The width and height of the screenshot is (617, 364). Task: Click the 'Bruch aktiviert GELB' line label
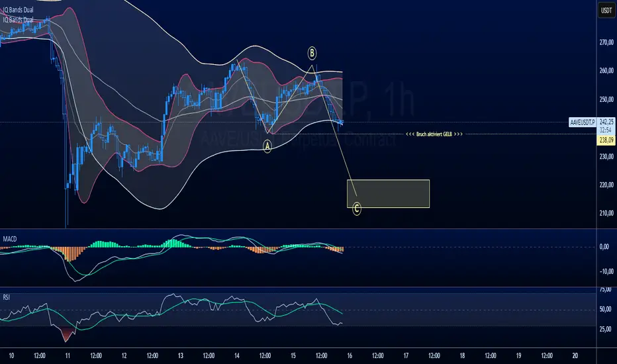[x=433, y=134]
